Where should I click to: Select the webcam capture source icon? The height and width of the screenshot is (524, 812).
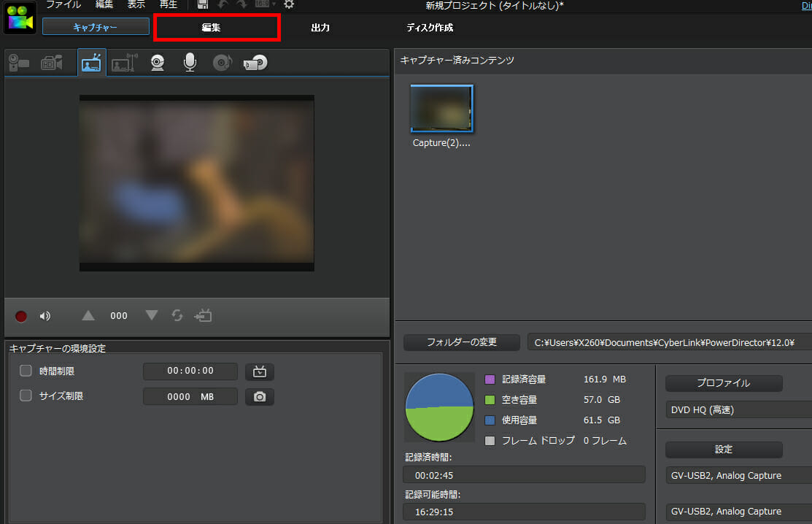click(158, 63)
